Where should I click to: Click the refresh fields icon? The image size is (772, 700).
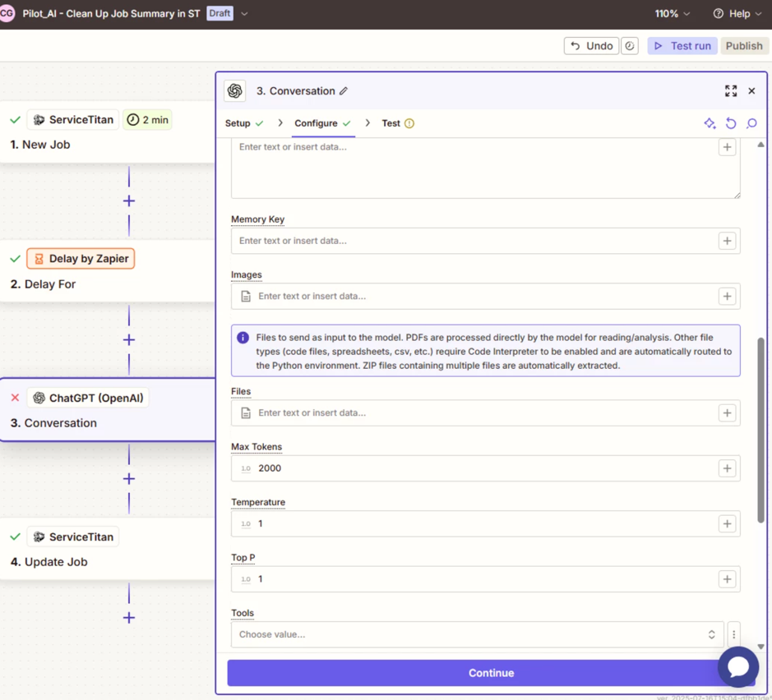(x=731, y=123)
